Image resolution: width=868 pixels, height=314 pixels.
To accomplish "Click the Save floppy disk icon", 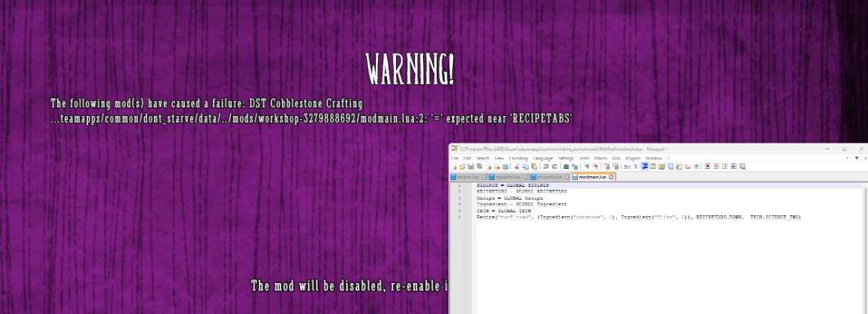I will [x=470, y=166].
